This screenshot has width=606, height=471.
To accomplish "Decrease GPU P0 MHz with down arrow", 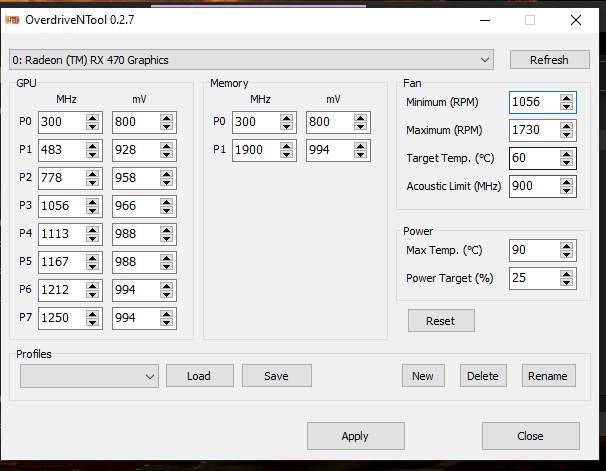I will (92, 126).
